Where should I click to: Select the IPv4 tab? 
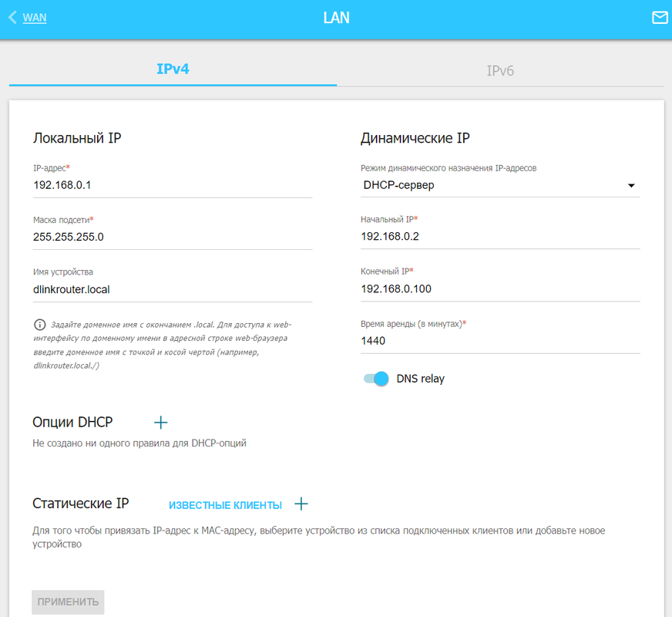point(173,69)
